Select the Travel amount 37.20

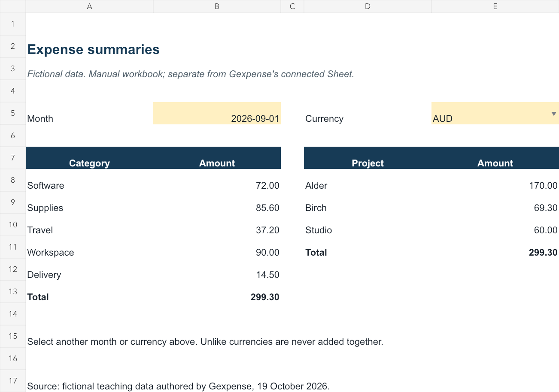point(217,225)
